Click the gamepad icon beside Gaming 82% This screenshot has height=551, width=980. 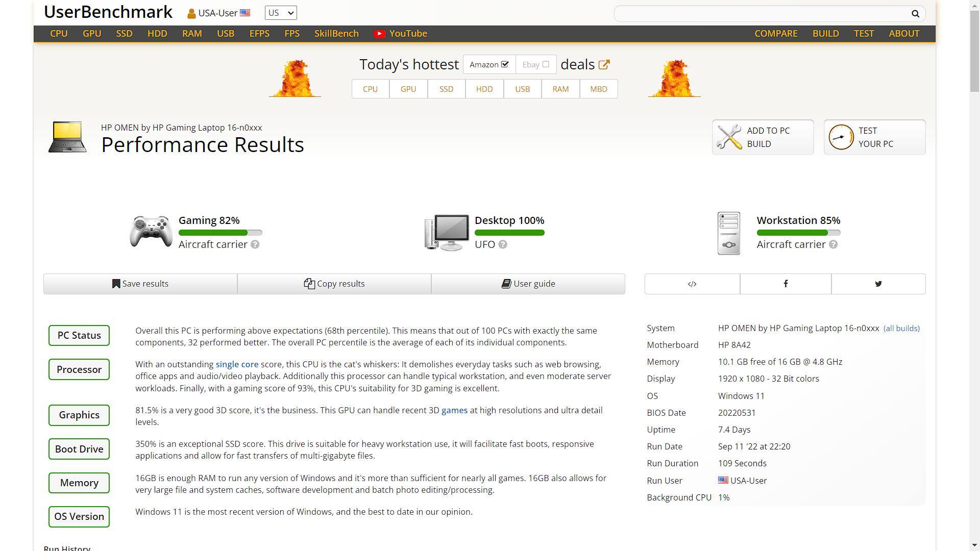[x=151, y=232]
